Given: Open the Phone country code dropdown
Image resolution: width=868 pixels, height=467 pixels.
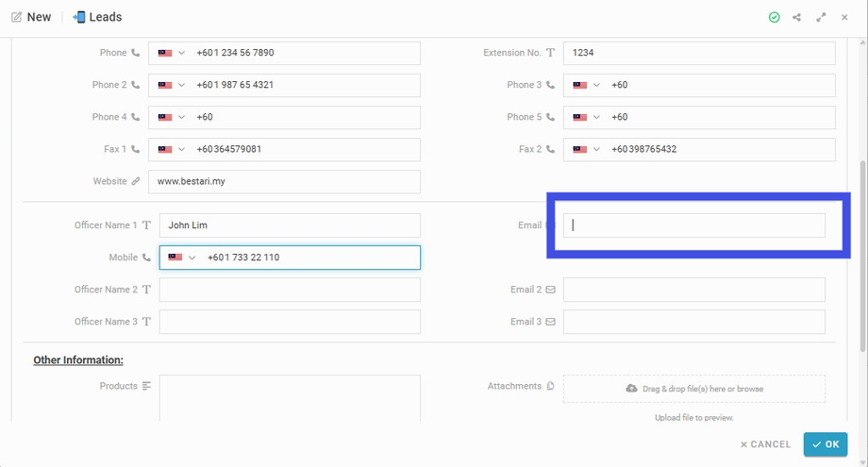Looking at the screenshot, I should click(x=172, y=53).
